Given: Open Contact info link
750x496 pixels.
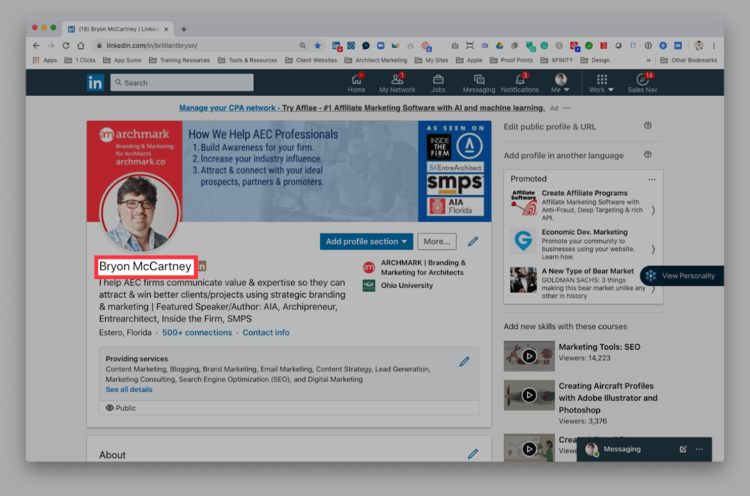Looking at the screenshot, I should [265, 332].
